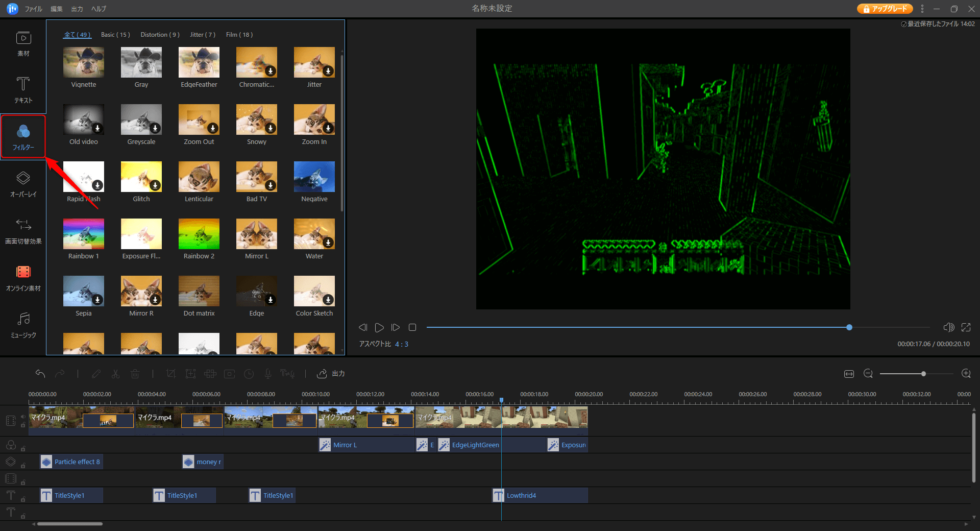Step back one frame in preview
The width and height of the screenshot is (980, 531).
[363, 327]
